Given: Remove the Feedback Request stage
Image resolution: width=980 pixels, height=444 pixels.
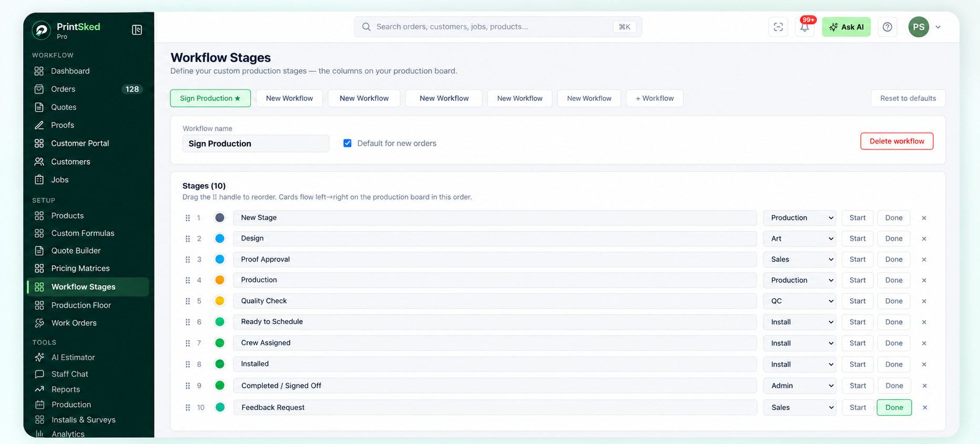Looking at the screenshot, I should tap(925, 407).
